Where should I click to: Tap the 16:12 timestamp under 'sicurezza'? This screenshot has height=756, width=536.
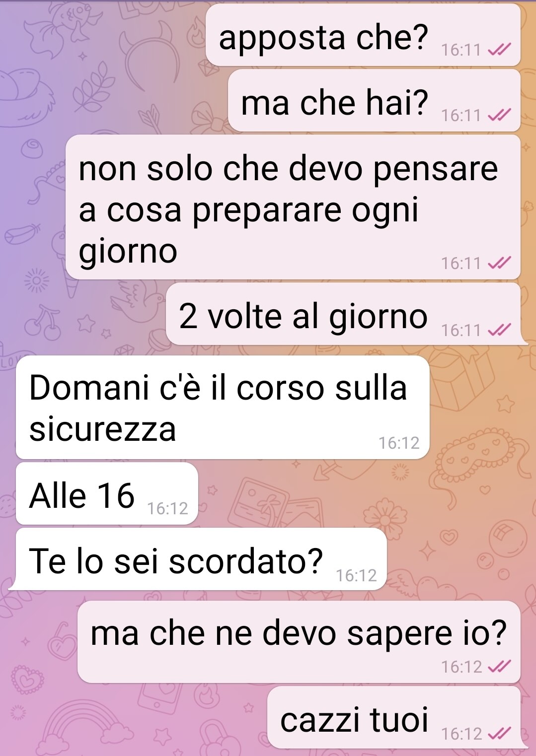(399, 443)
